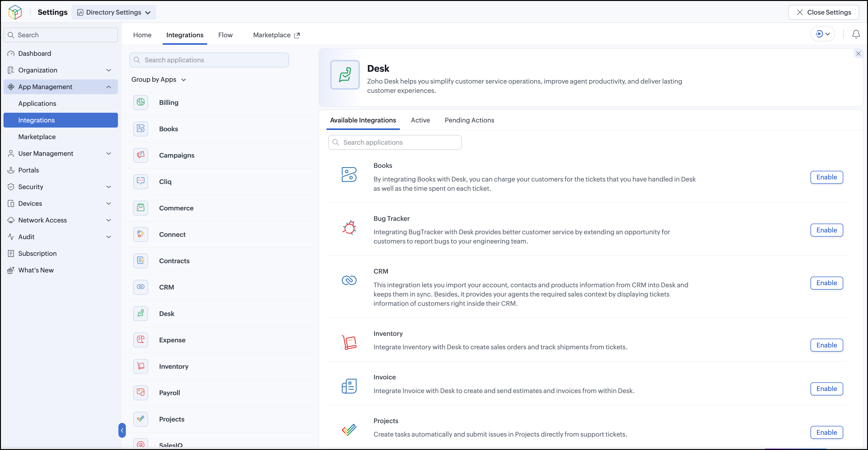Click the Inventory icon in app list
Viewport: 868px width, 450px height.
click(x=140, y=366)
